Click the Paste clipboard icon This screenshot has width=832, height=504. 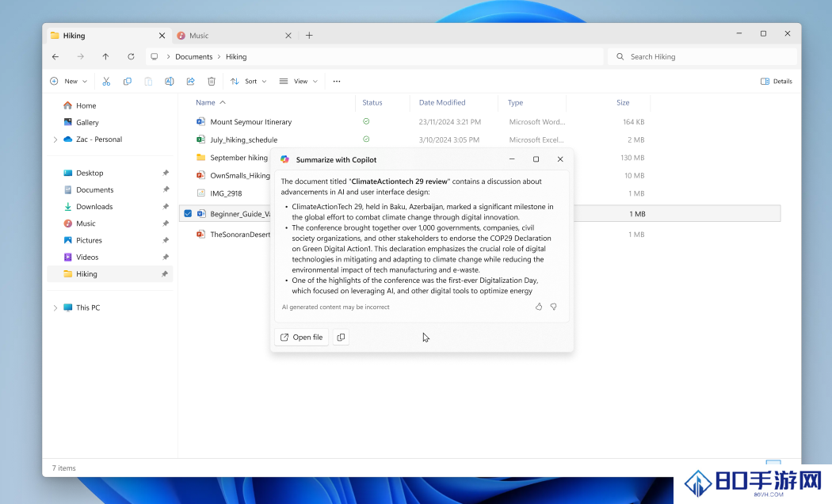coord(149,81)
